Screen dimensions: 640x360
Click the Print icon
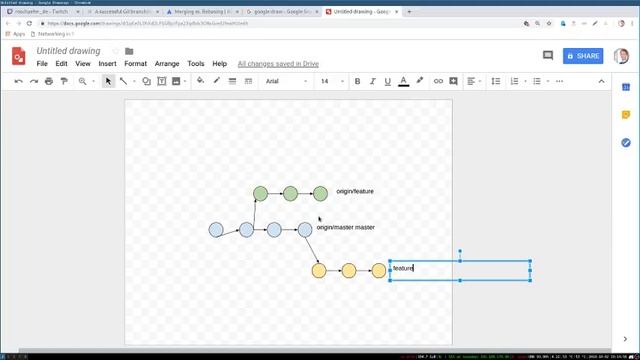coord(49,81)
